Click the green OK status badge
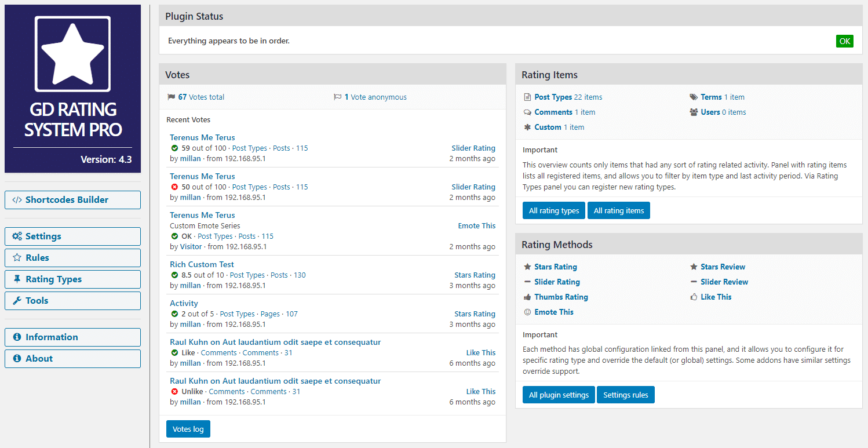 coord(845,41)
